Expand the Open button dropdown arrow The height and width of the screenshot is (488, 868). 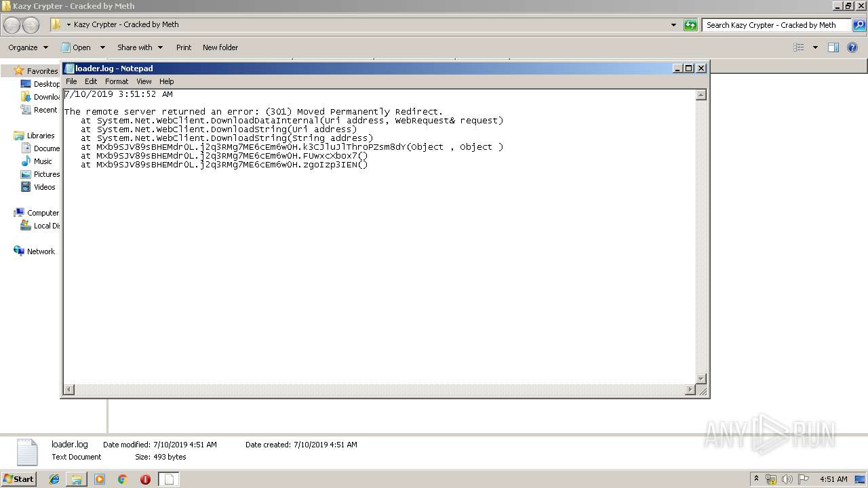pyautogui.click(x=102, y=47)
